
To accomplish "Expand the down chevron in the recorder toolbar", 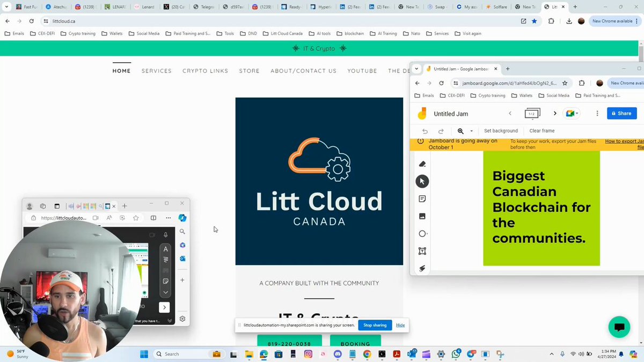I will 165,292.
